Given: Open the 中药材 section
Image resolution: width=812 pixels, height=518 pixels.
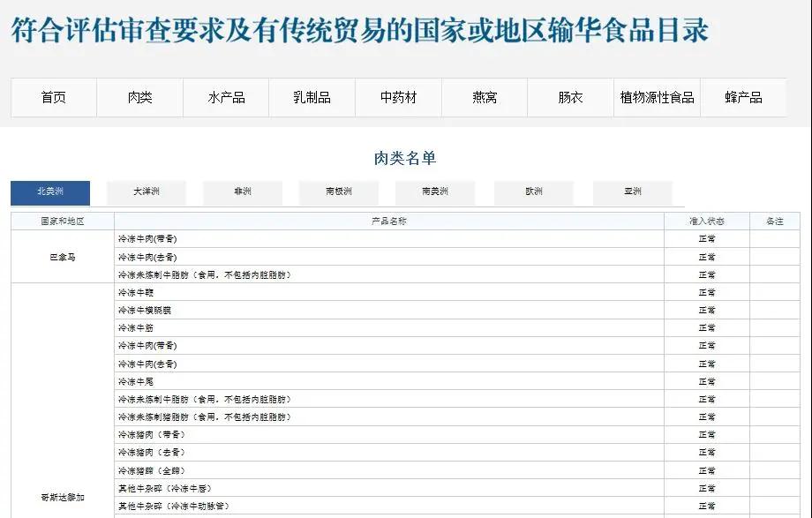Looking at the screenshot, I should [x=398, y=98].
